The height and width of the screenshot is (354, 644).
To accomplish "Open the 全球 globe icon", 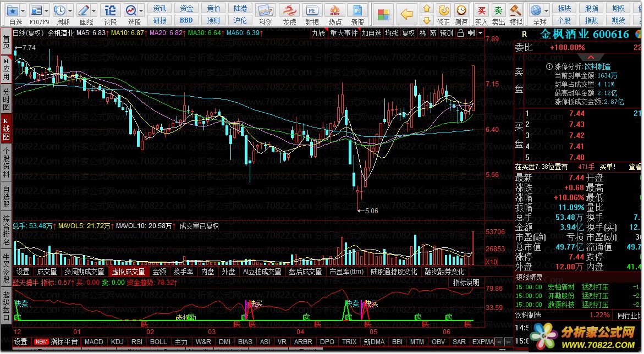I will pyautogui.click(x=536, y=10).
